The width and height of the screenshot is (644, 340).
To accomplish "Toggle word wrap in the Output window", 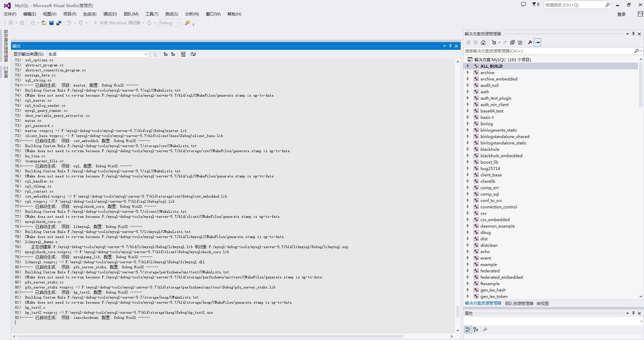I will [x=193, y=54].
